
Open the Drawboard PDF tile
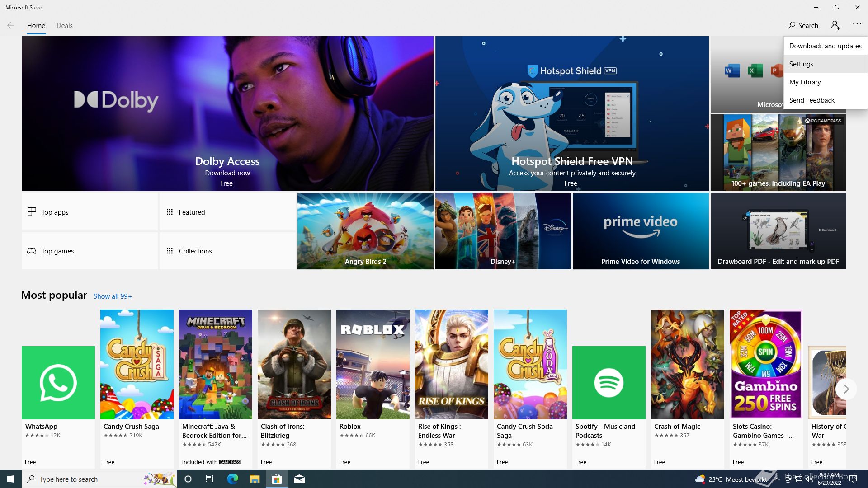tap(778, 231)
